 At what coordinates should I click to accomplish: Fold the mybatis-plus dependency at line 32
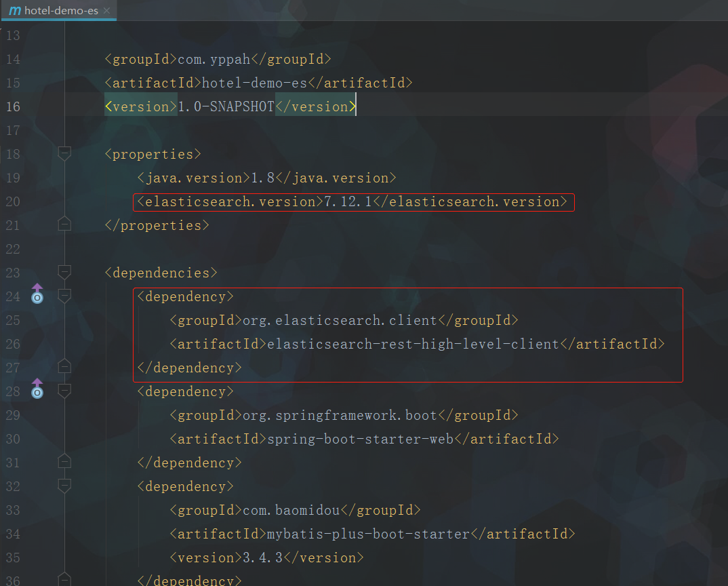tap(64, 486)
